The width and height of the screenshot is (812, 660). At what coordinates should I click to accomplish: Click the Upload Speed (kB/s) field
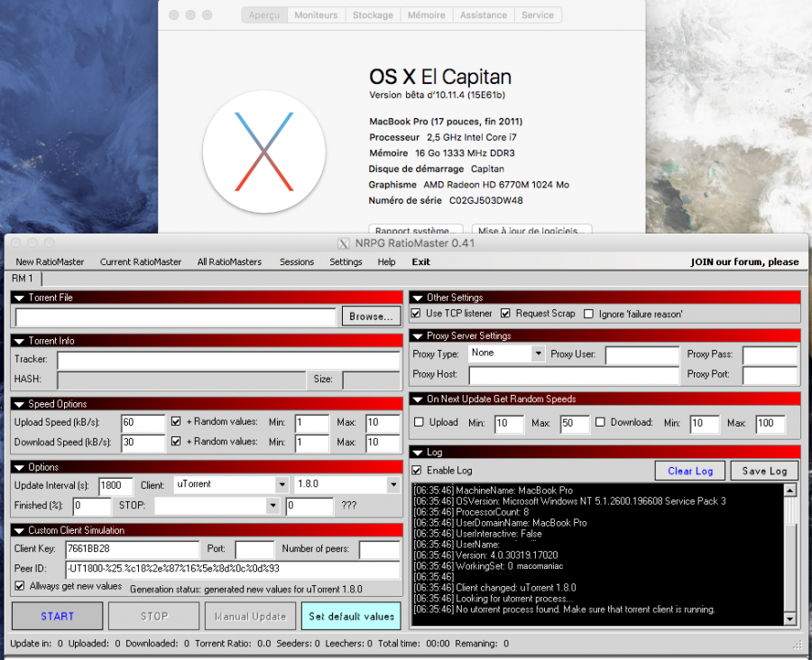(x=143, y=423)
